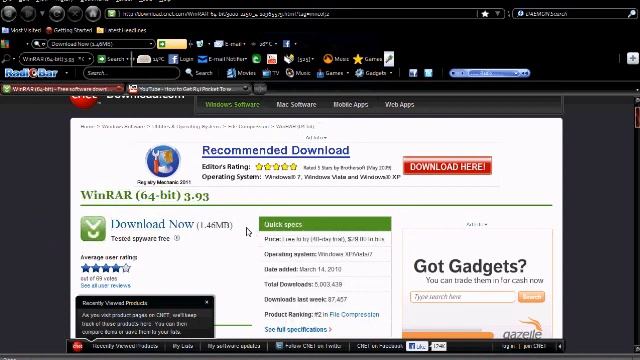
Task: Click the Registry Mechanic 2011 icon
Action: 163,161
